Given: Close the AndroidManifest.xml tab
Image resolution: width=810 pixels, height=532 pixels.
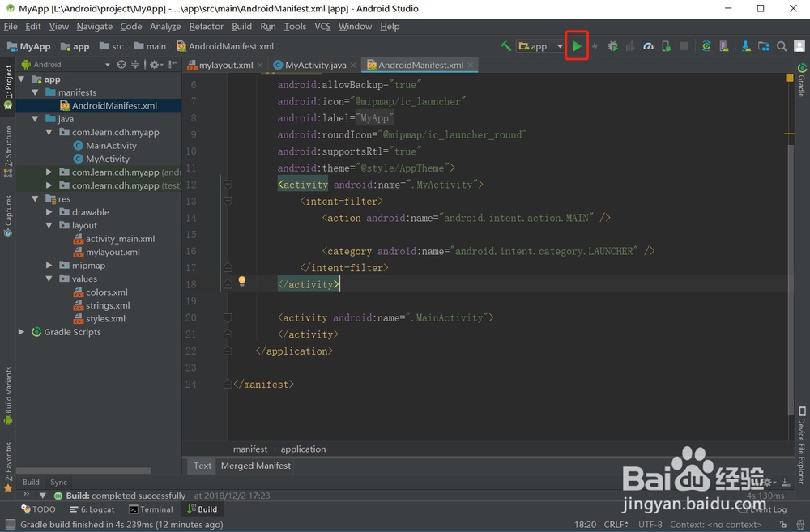Looking at the screenshot, I should coord(470,65).
